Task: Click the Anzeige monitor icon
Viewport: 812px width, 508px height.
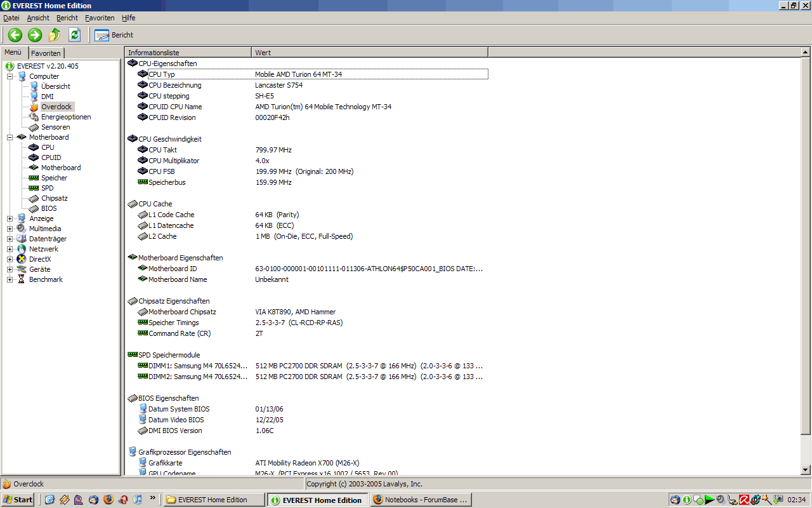Action: pos(22,218)
